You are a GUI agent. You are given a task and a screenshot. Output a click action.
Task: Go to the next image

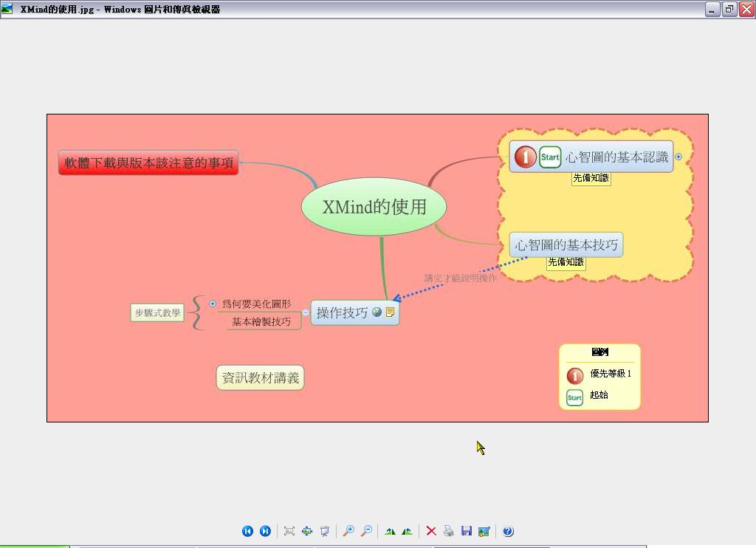pyautogui.click(x=265, y=531)
